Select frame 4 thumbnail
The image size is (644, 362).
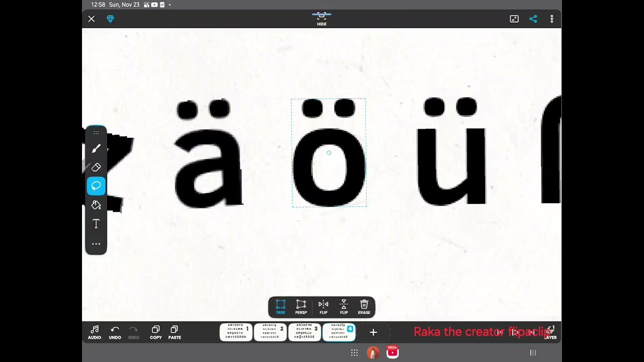coord(339,332)
